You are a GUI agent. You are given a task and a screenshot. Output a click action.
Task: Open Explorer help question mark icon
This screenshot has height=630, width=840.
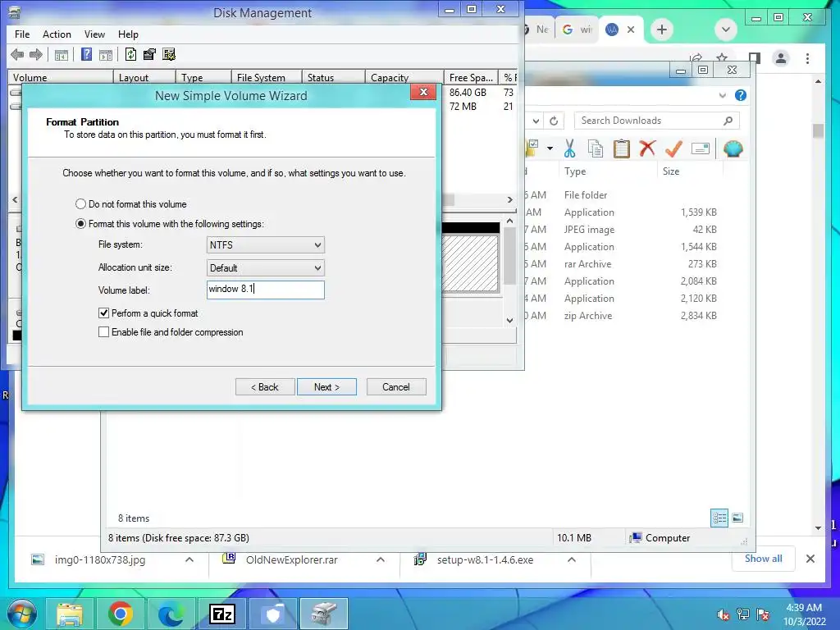pyautogui.click(x=741, y=95)
